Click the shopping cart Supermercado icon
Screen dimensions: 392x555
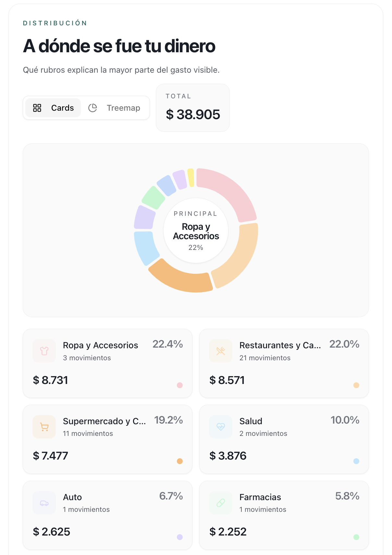(44, 427)
